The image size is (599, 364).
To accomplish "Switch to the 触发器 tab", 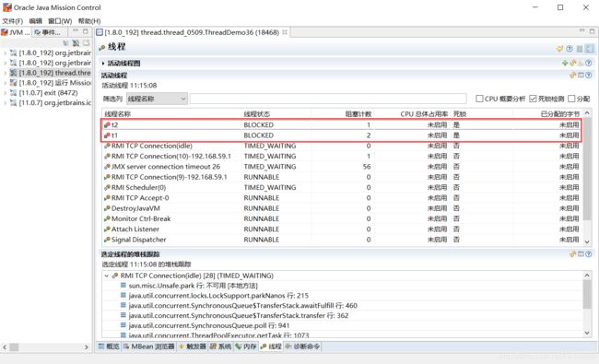I will [193, 346].
